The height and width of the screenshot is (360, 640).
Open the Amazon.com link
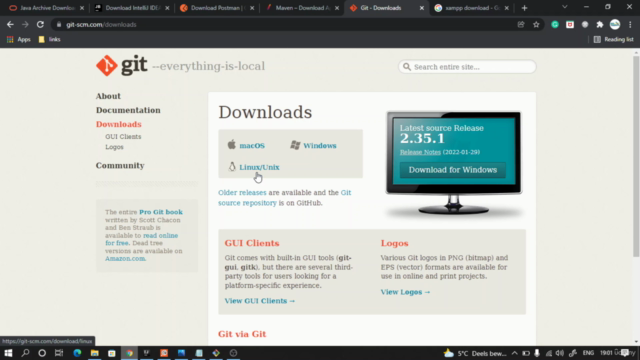tap(125, 259)
